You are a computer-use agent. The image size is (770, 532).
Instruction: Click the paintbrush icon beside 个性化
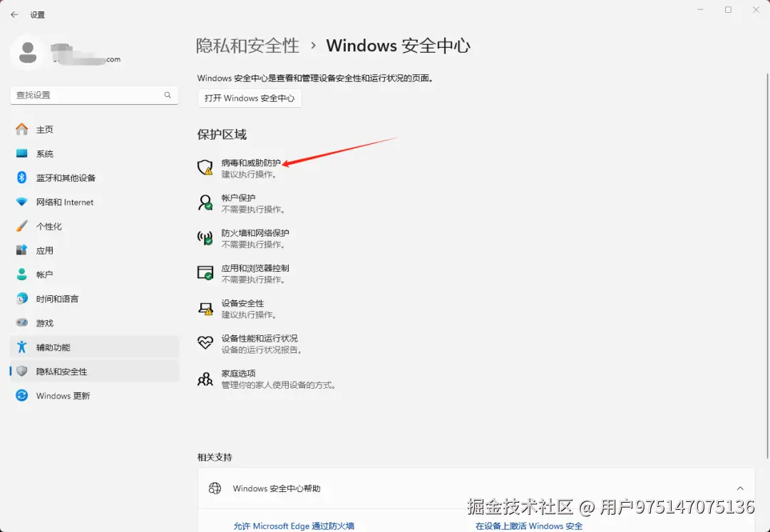(21, 226)
